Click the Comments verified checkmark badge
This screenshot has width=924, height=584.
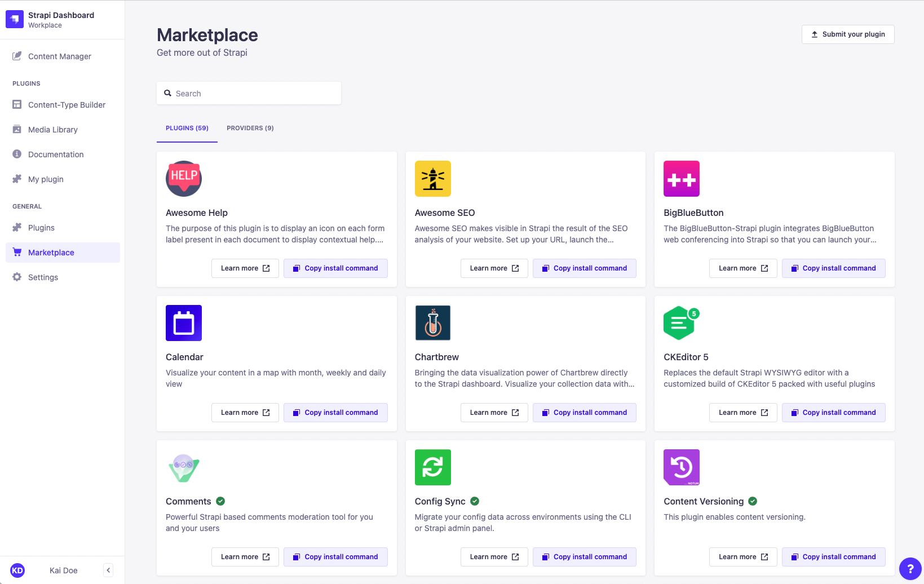pos(220,501)
